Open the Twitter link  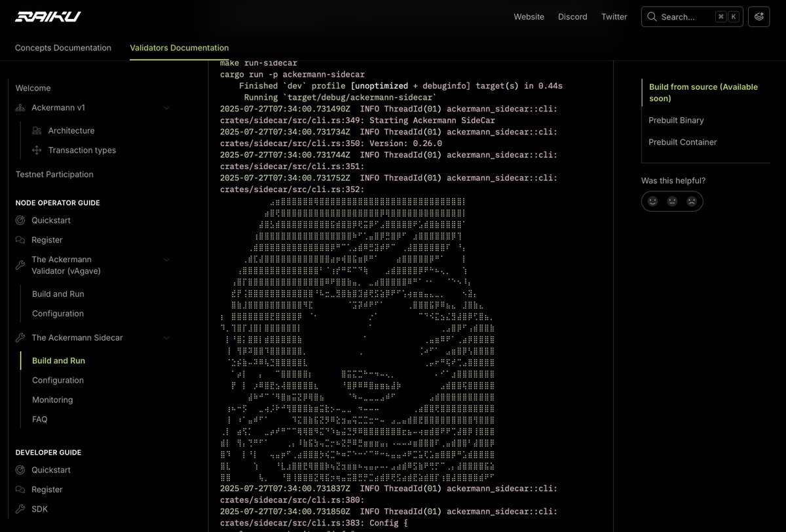[x=614, y=17]
